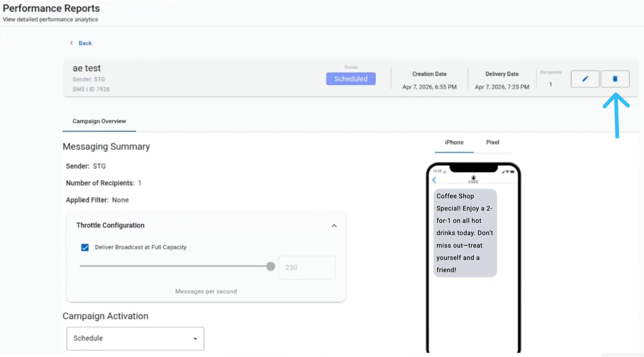Select the iPhone preview tab
The width and height of the screenshot is (644, 357).
coord(454,142)
